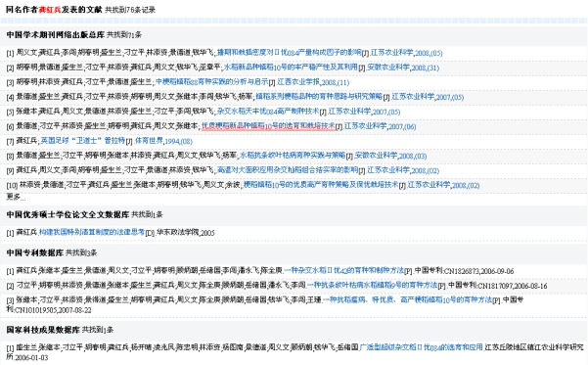The width and height of the screenshot is (588, 365).
Task: Open the article 镇稻系列粳稻品种的育种思路与研究策略
Action: click(319, 97)
